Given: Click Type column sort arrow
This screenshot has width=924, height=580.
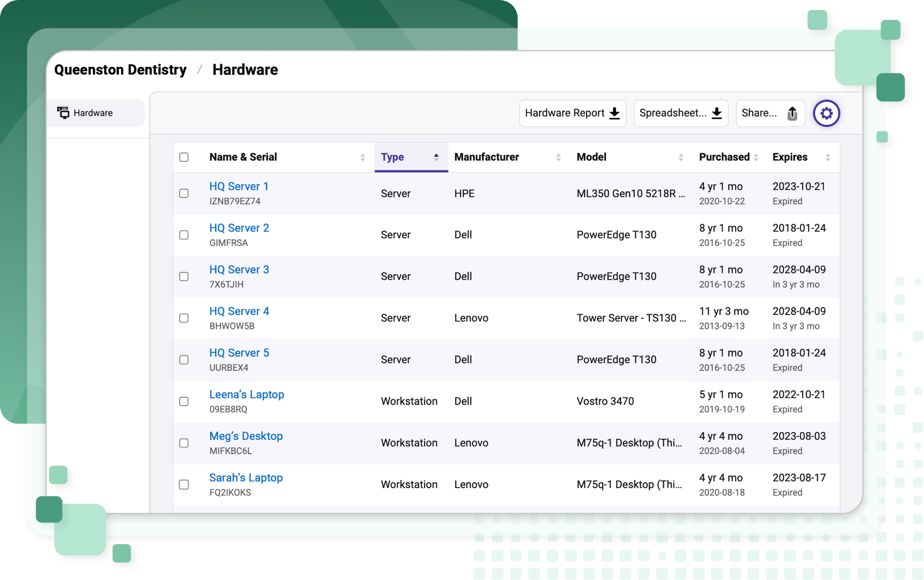Looking at the screenshot, I should 436,157.
